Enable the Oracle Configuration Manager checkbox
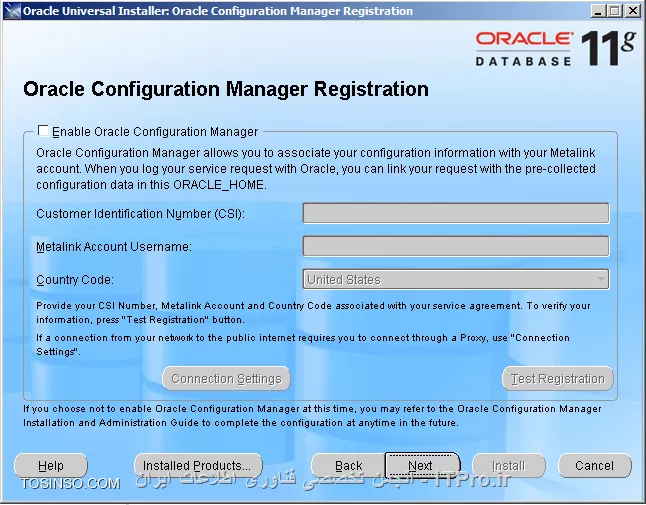This screenshot has height=505, width=646. click(43, 131)
